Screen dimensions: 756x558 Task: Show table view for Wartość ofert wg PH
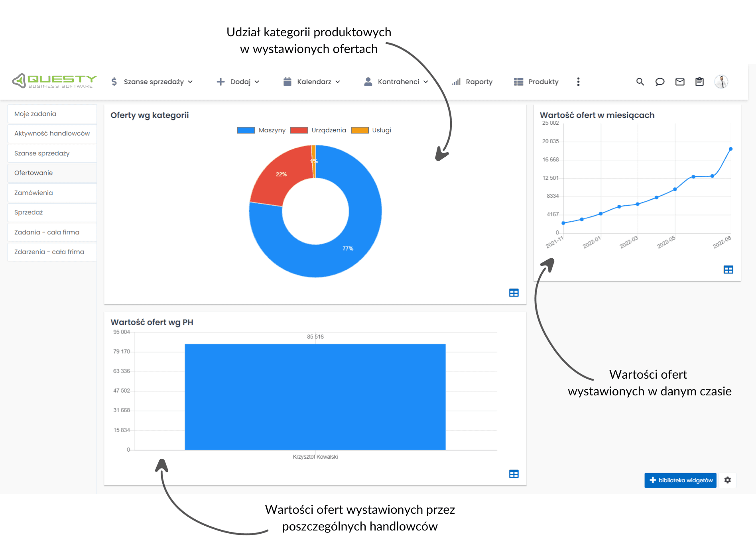click(514, 474)
